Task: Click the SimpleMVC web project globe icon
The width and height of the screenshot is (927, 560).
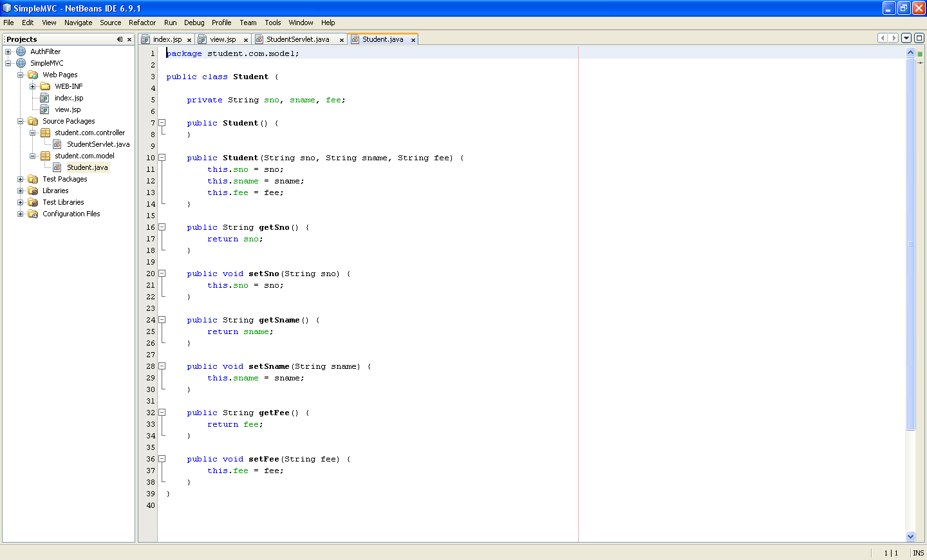Action: (x=21, y=62)
